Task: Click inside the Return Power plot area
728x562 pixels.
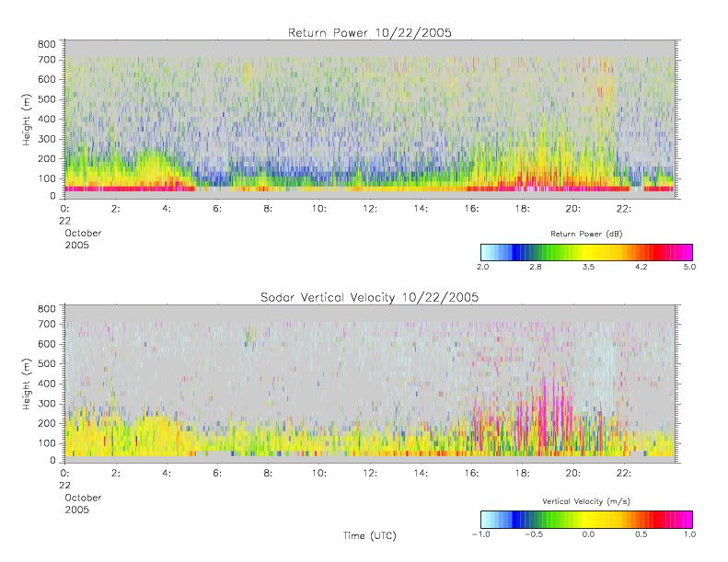Action: 370,120
